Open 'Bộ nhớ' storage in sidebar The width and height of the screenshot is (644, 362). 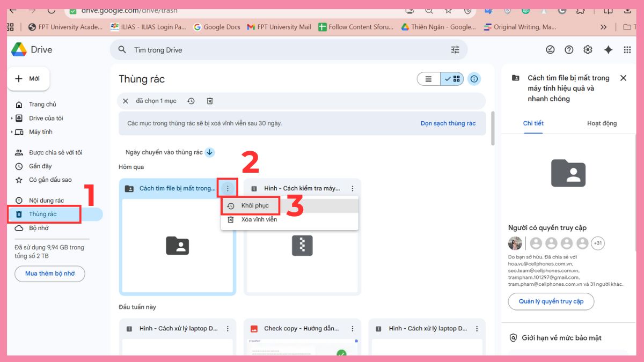click(x=39, y=228)
